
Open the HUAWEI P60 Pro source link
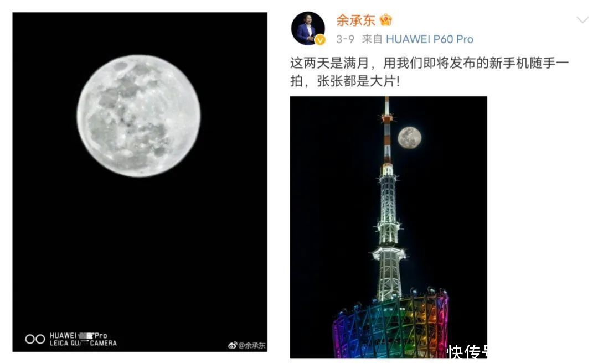click(x=430, y=39)
